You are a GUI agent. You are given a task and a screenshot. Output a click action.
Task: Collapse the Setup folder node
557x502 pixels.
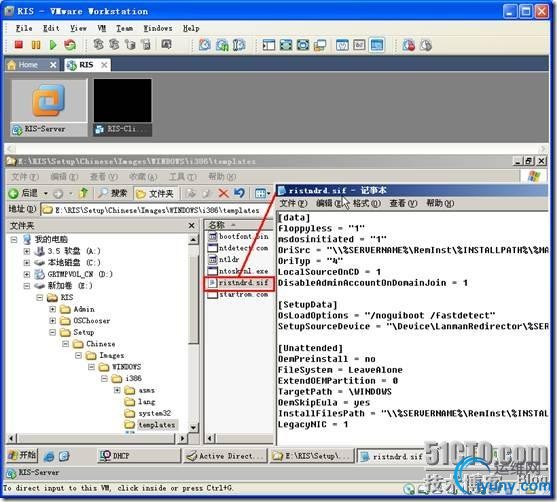tap(53, 332)
